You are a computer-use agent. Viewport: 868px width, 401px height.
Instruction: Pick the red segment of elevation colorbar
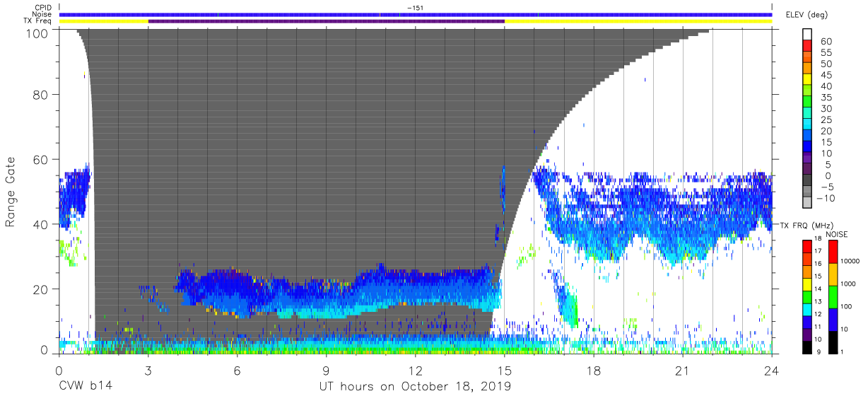click(807, 44)
